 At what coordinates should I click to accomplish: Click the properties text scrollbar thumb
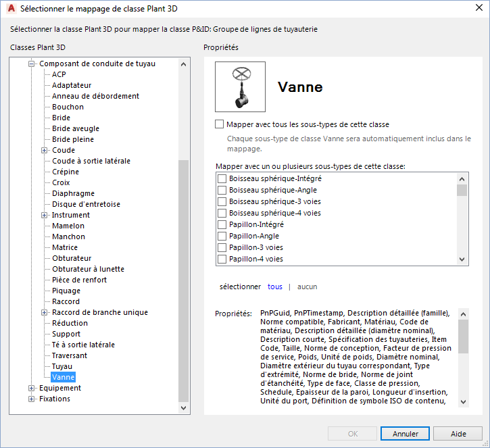[464, 336]
